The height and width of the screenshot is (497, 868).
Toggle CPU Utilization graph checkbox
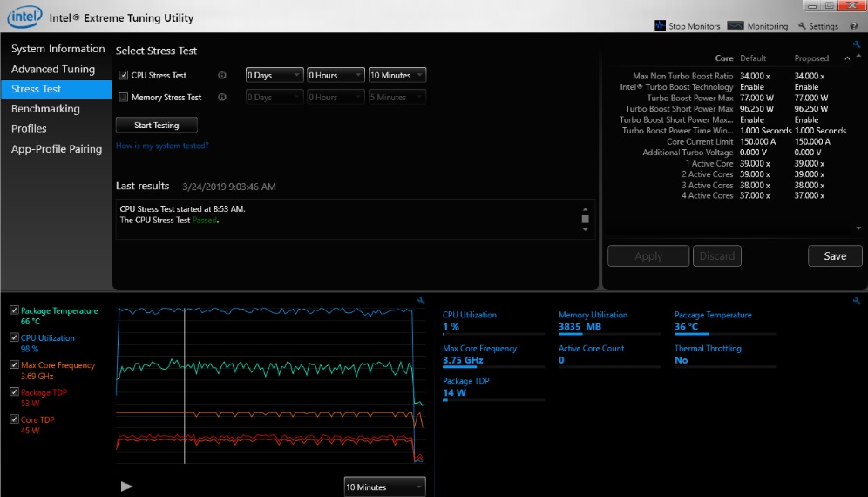(x=15, y=337)
